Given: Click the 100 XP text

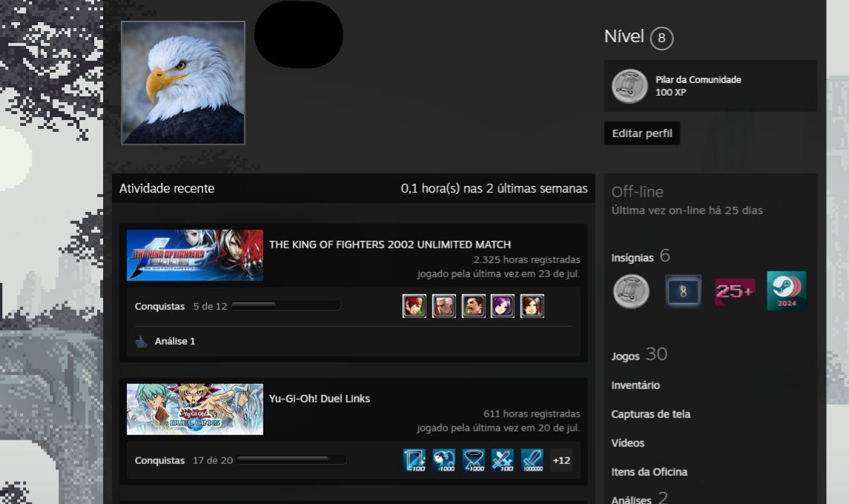Looking at the screenshot, I should (671, 93).
